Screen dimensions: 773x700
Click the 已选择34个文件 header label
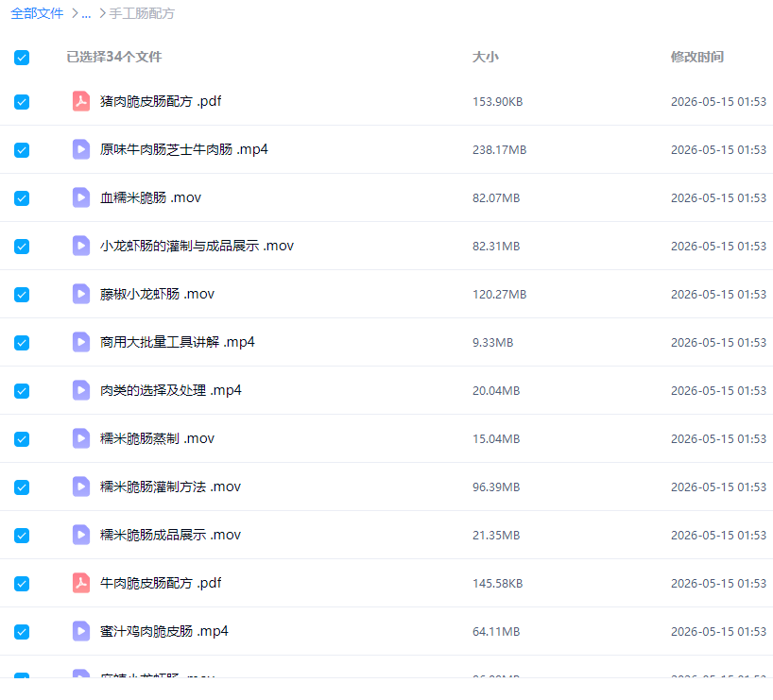[x=114, y=58]
